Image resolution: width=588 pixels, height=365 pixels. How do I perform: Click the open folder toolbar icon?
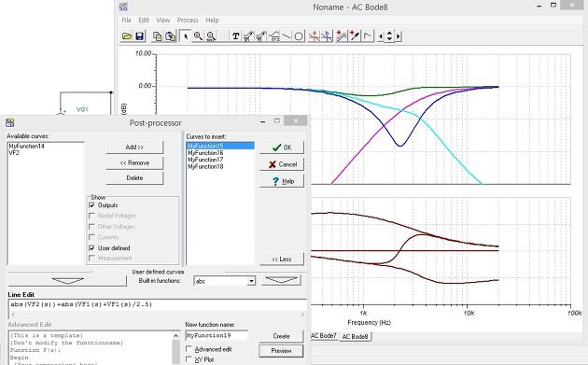click(127, 36)
